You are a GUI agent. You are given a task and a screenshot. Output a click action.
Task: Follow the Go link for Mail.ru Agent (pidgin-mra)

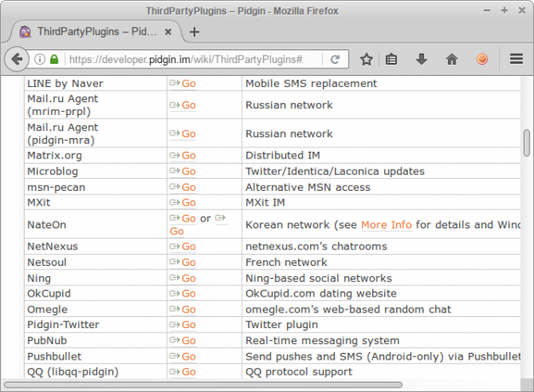point(183,134)
